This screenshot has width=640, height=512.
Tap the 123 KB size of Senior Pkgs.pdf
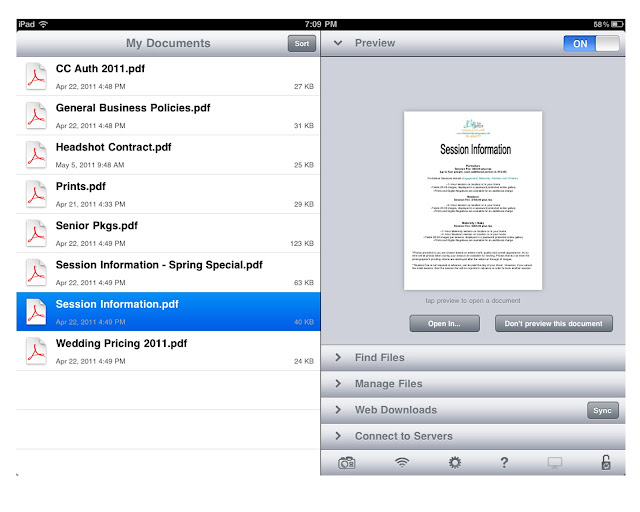point(302,243)
